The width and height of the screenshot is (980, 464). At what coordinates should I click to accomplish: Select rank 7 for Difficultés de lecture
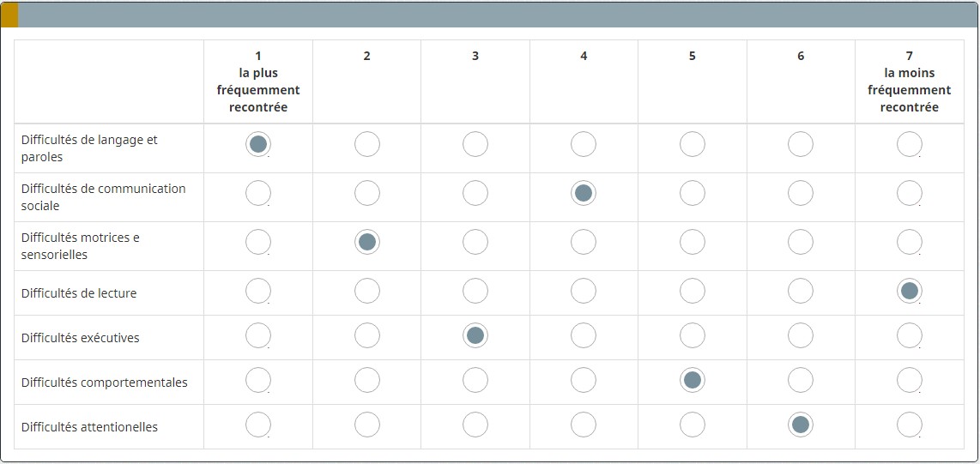click(x=909, y=292)
